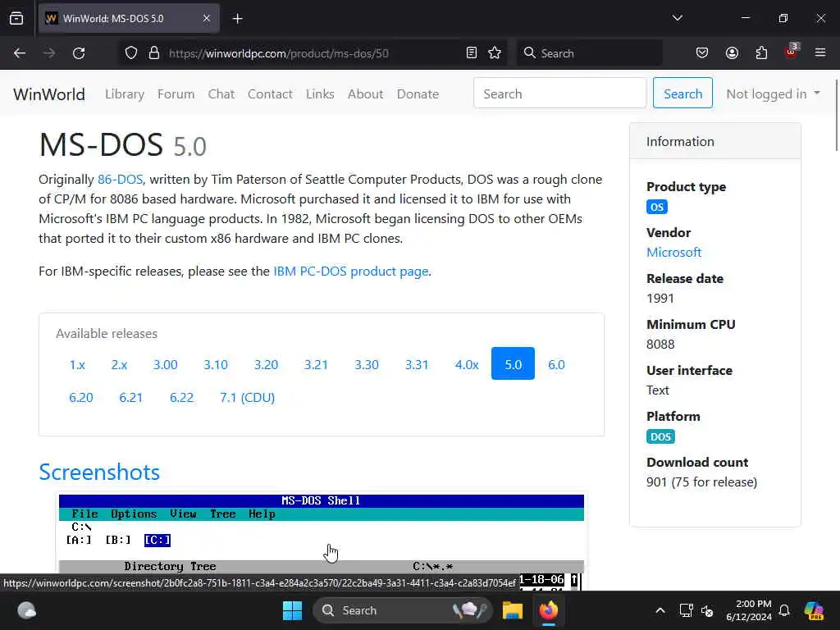This screenshot has height=630, width=840.
Task: Open the Forum nav item
Action: [x=176, y=94]
